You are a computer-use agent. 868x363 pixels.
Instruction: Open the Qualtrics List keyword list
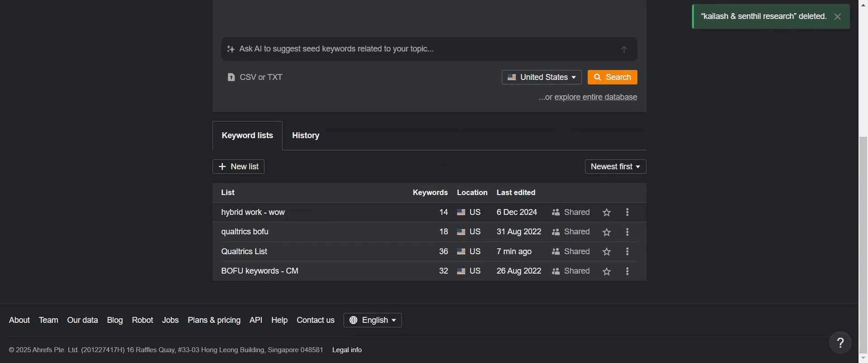pos(244,251)
